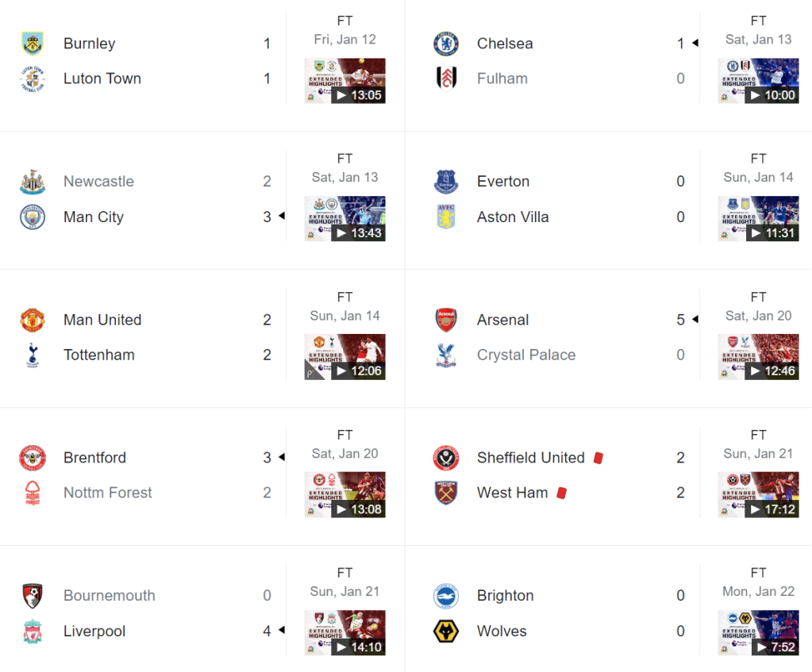The height and width of the screenshot is (672, 812).
Task: Click the Liverpool club crest
Action: (33, 632)
